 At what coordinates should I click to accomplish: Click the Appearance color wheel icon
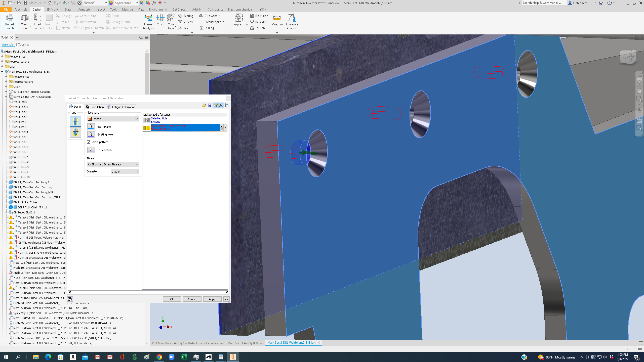pos(111,3)
